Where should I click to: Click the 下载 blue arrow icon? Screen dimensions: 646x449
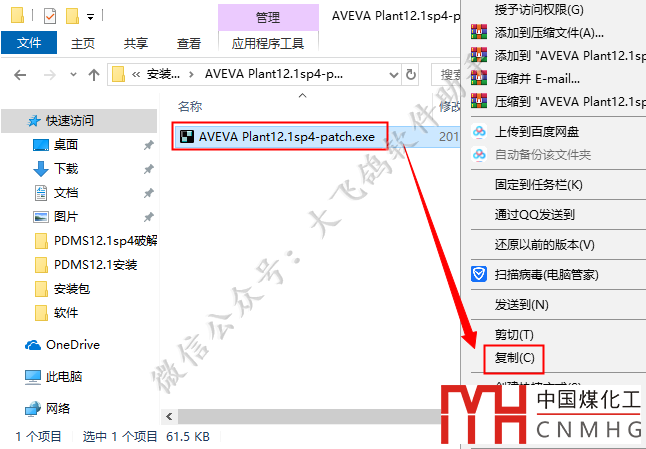pyautogui.click(x=41, y=169)
